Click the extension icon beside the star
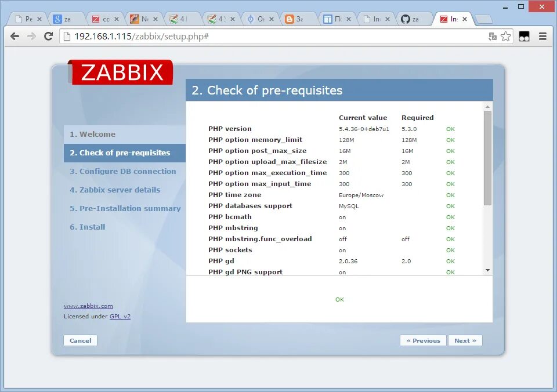The image size is (557, 392). (x=524, y=36)
